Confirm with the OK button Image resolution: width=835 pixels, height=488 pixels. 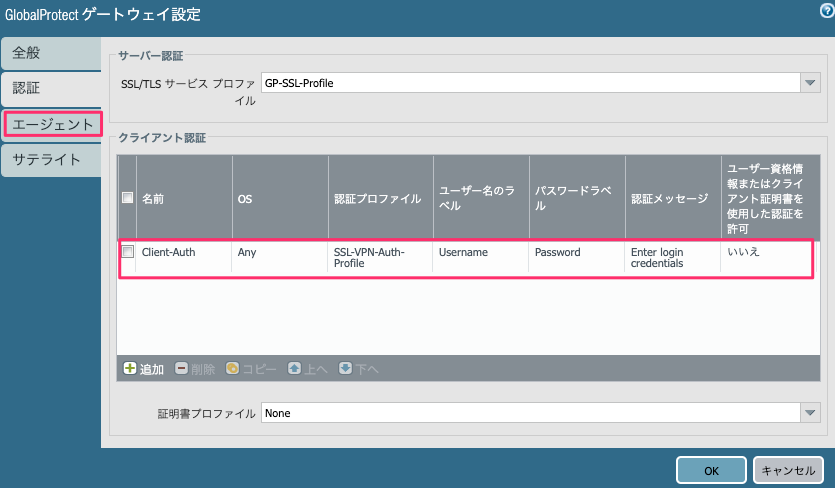pos(711,470)
